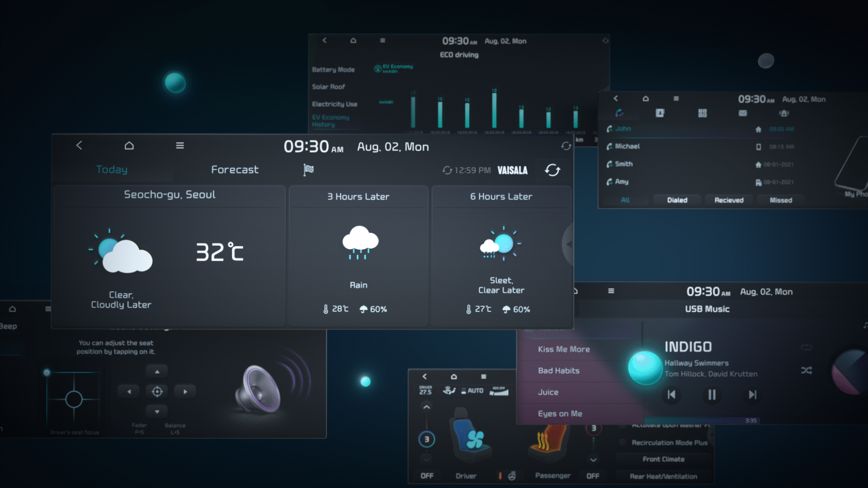Open the car connection icon in phone

click(x=784, y=113)
